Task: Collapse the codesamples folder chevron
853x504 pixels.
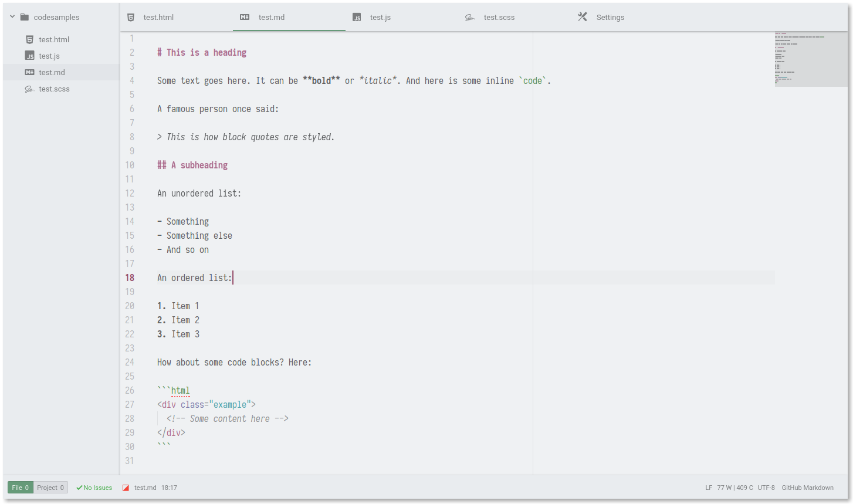Action: point(12,17)
